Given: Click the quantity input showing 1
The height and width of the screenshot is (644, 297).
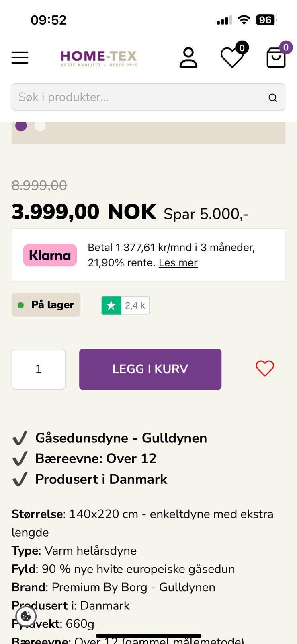Looking at the screenshot, I should (x=39, y=369).
